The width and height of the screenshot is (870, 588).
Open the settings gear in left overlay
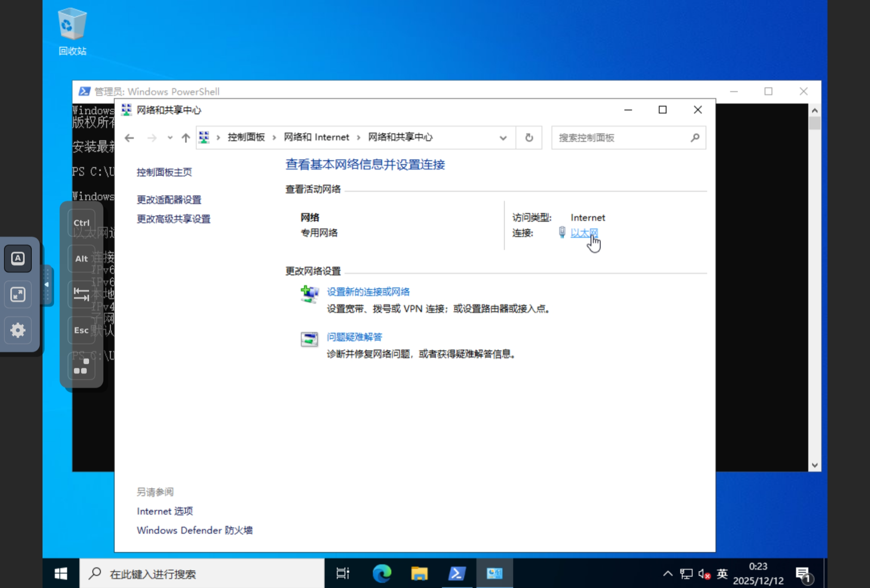coord(18,330)
